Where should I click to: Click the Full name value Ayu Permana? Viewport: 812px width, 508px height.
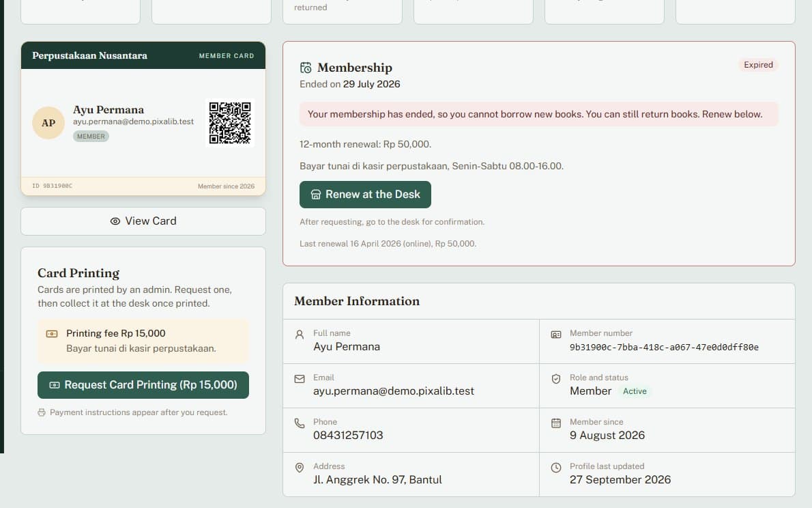(347, 347)
